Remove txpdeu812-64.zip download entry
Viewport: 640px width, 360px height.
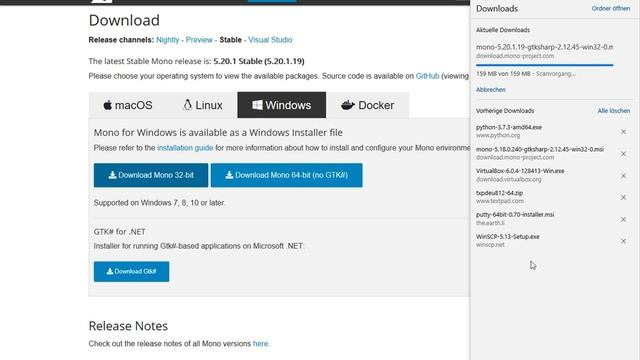coord(623,197)
